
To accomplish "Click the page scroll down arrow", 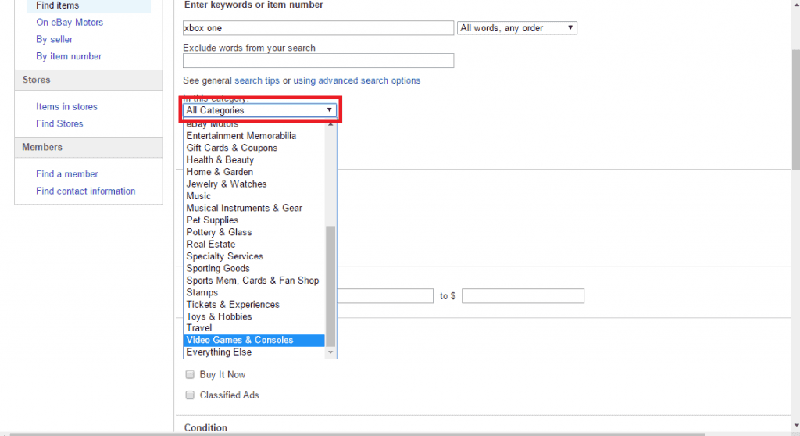I will (796, 425).
